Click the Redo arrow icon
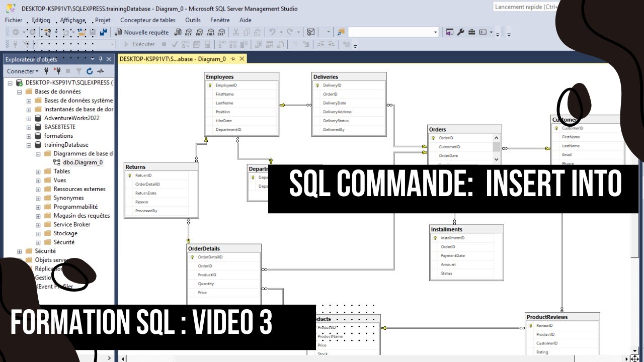Screen dimensions: 644x362 [x=290, y=32]
